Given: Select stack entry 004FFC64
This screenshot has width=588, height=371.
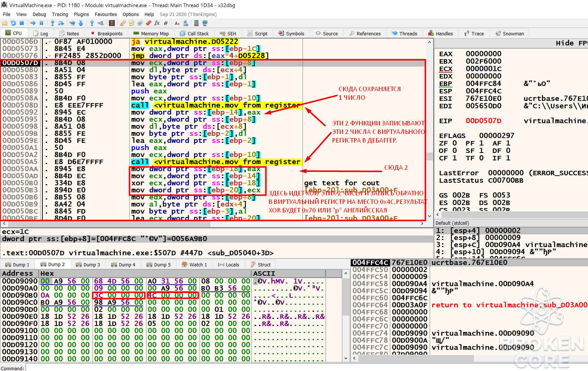Looking at the screenshot, I should tap(469, 305).
